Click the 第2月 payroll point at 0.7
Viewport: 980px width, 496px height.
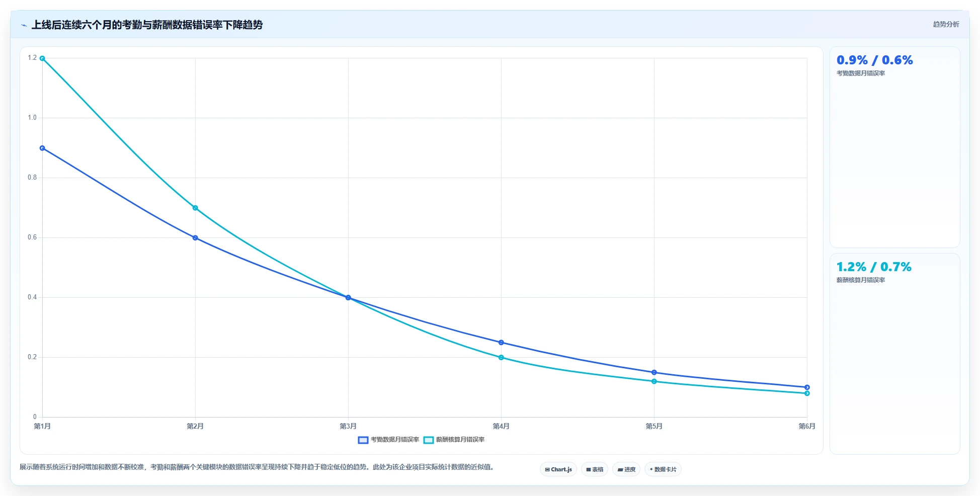point(195,208)
